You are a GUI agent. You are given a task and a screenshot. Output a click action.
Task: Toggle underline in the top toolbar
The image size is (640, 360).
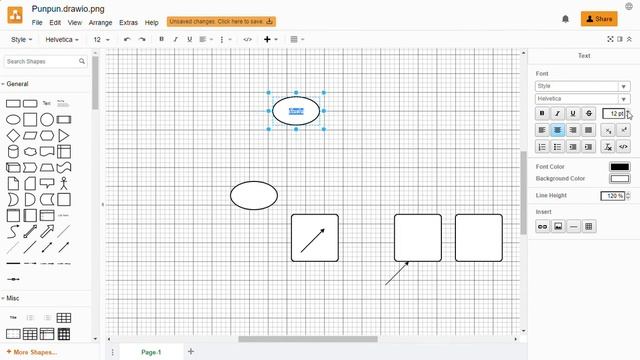(x=189, y=39)
